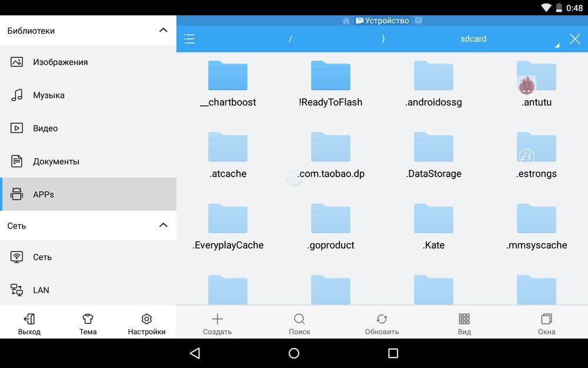Tap the Android back navigation button
588x368 pixels.
(195, 353)
